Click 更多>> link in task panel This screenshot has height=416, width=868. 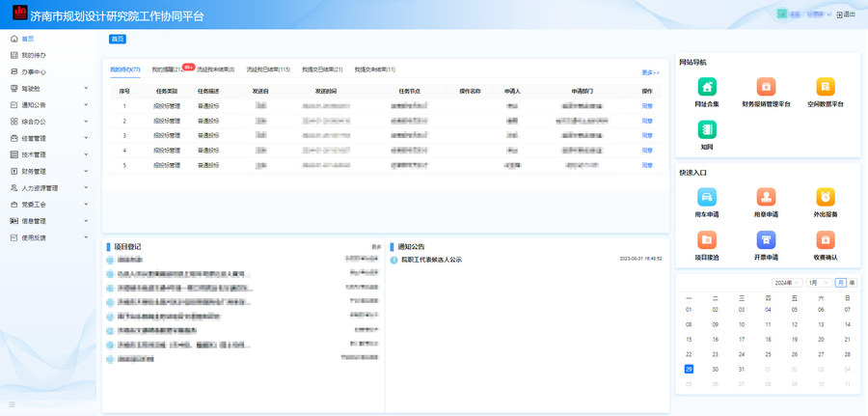click(x=650, y=72)
